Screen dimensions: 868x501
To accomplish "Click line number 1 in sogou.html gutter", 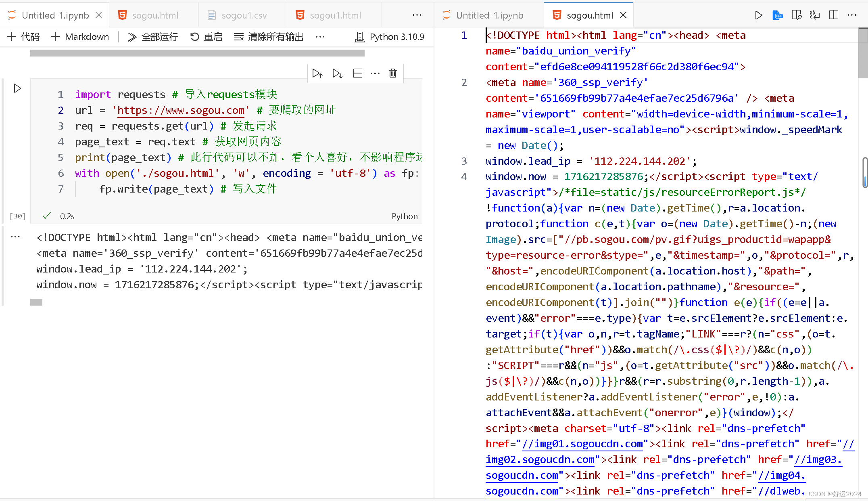I will click(464, 35).
